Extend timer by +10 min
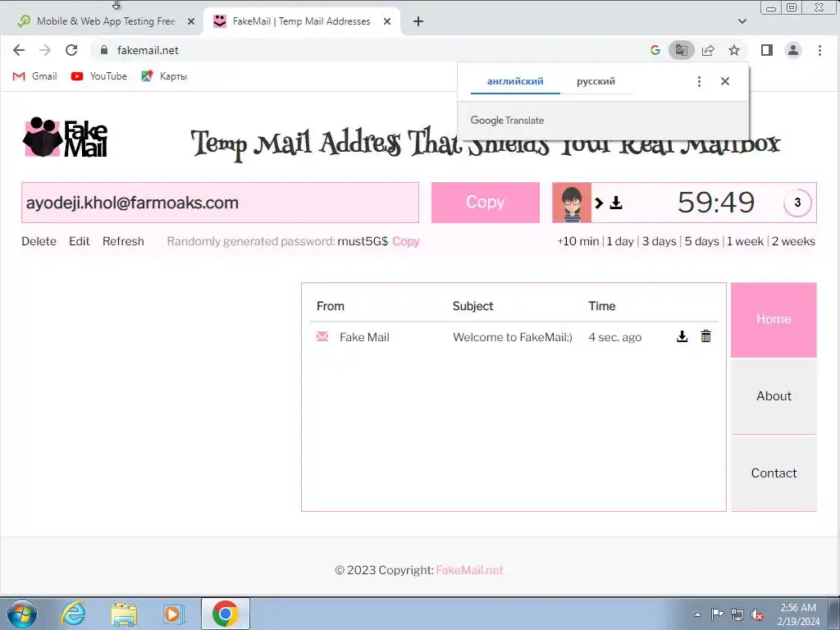This screenshot has height=630, width=840. point(578,241)
